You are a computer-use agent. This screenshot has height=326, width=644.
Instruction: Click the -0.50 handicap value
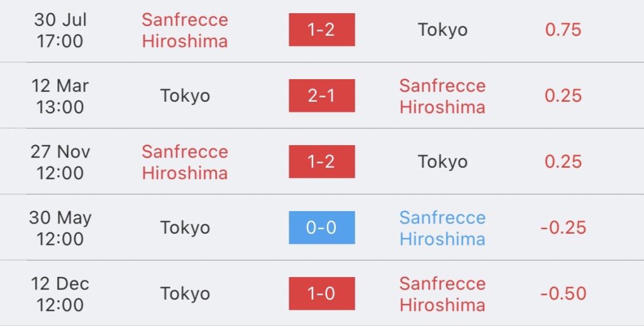(x=563, y=293)
